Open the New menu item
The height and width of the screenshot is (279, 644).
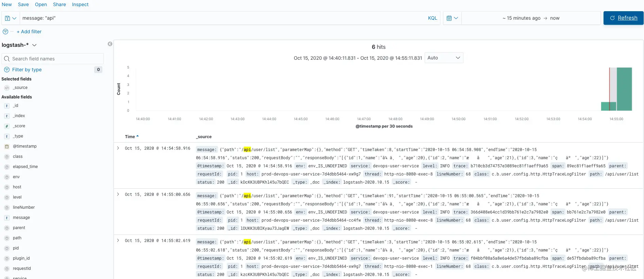click(7, 4)
